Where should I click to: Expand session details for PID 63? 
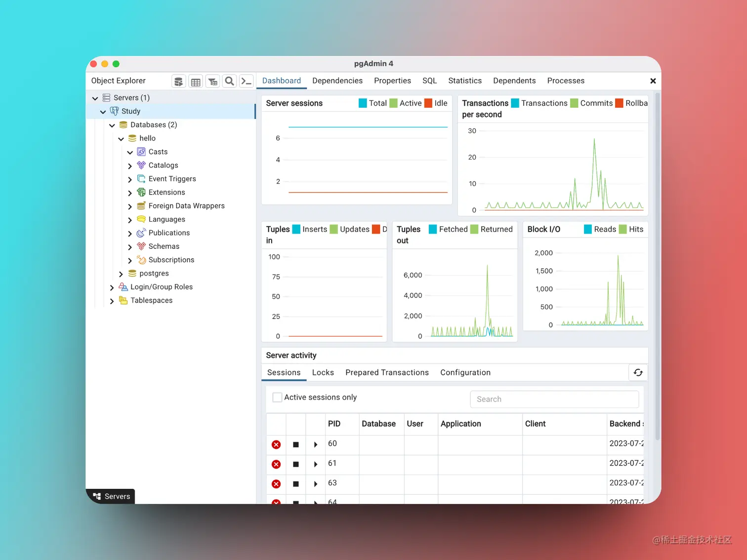316,484
